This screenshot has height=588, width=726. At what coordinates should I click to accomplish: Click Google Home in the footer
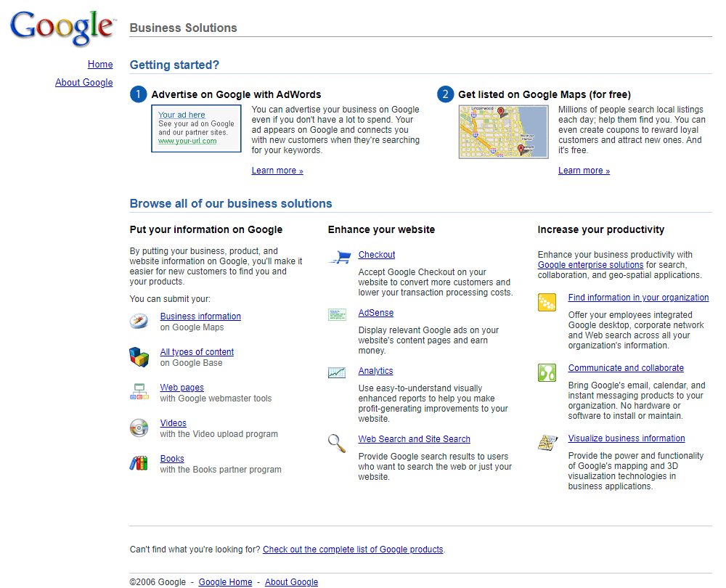pyautogui.click(x=226, y=582)
